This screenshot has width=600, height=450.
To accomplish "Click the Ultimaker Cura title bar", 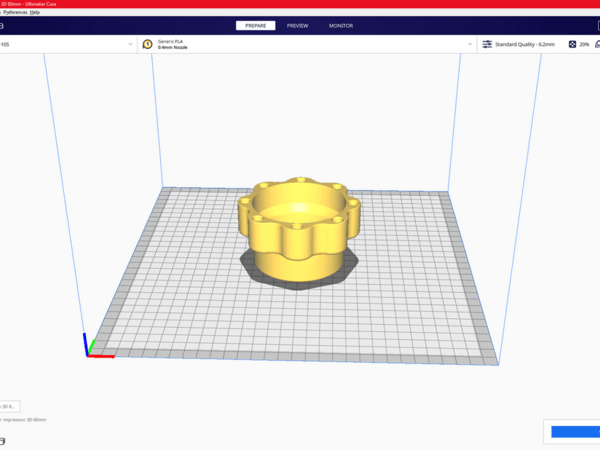I will point(300,4).
